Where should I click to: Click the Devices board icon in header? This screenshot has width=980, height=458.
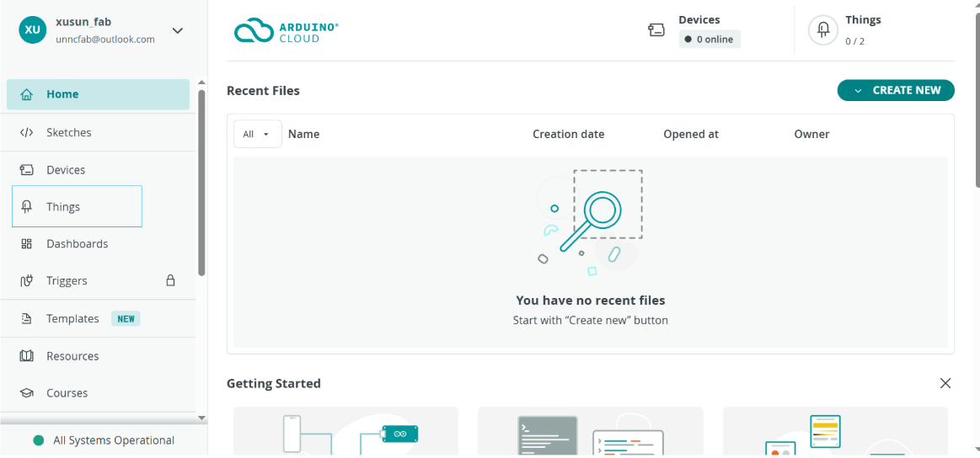[656, 30]
